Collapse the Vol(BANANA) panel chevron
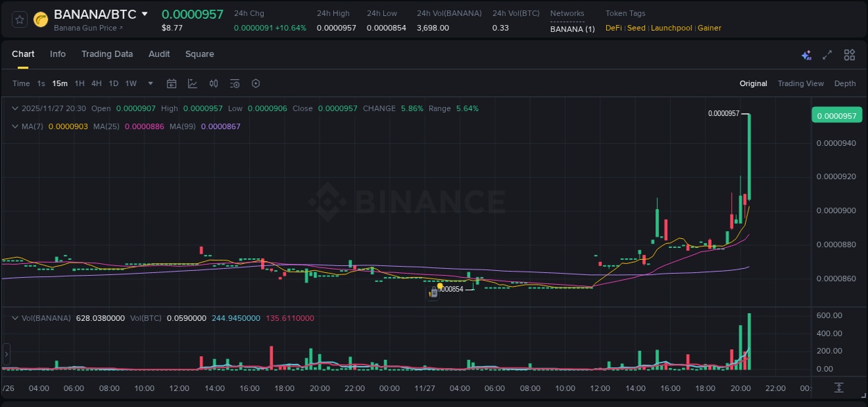Image resolution: width=868 pixels, height=407 pixels. (15, 317)
